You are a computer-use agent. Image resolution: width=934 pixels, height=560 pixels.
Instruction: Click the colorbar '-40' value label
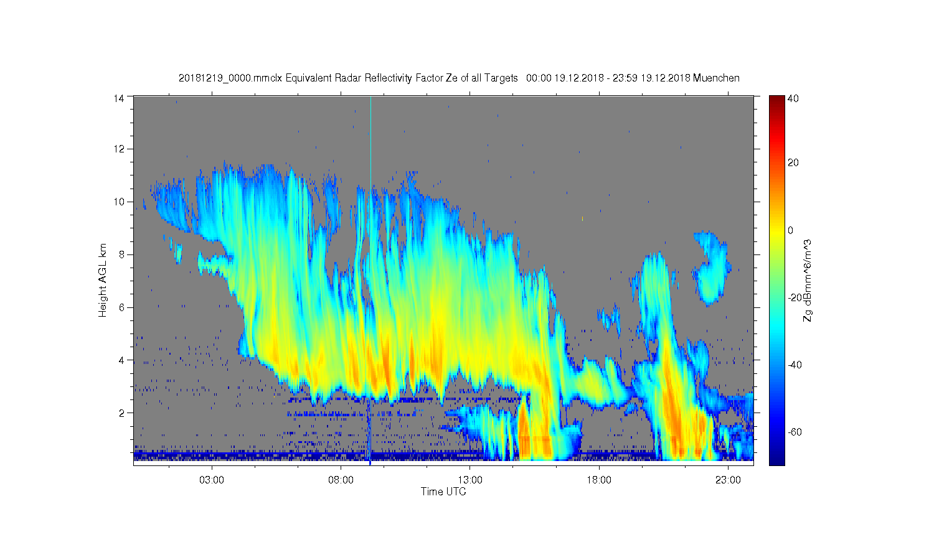795,365
